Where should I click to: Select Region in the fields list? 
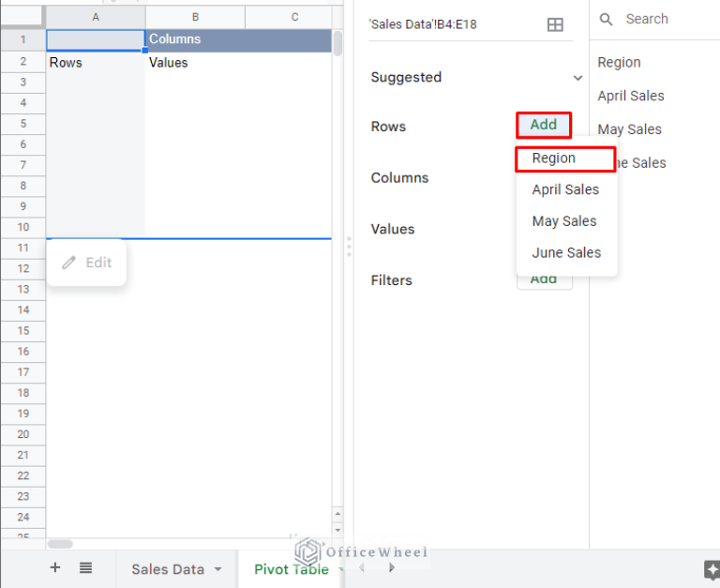[x=619, y=63]
